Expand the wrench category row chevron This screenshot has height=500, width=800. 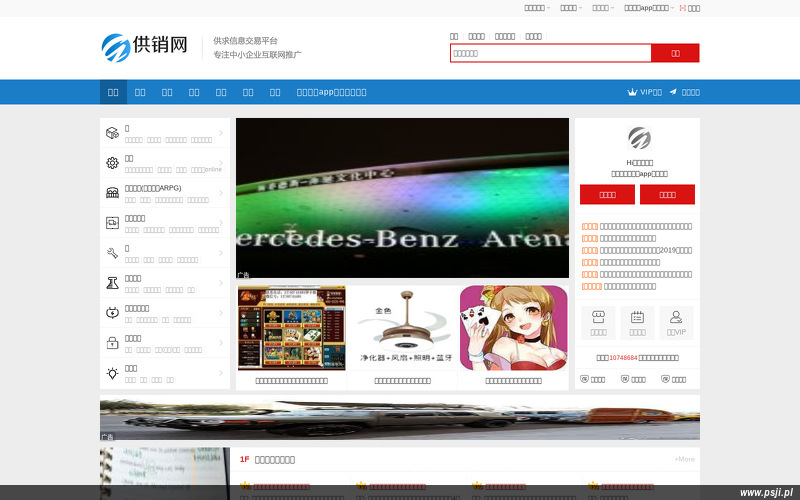[x=221, y=253]
